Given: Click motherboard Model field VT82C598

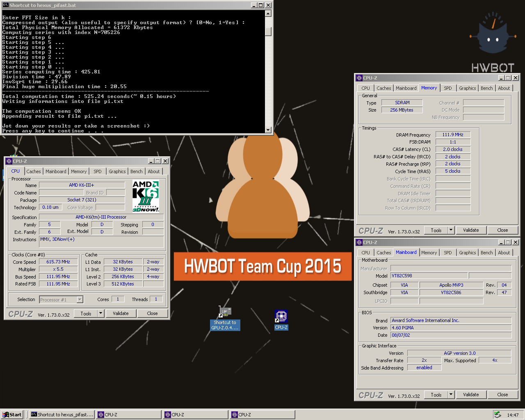Looking at the screenshot, I should pos(429,276).
